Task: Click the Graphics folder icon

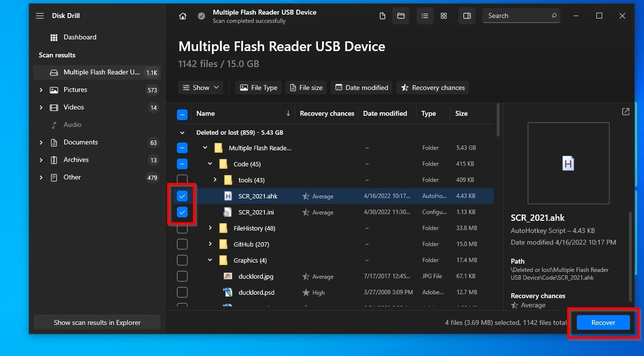Action: 223,260
